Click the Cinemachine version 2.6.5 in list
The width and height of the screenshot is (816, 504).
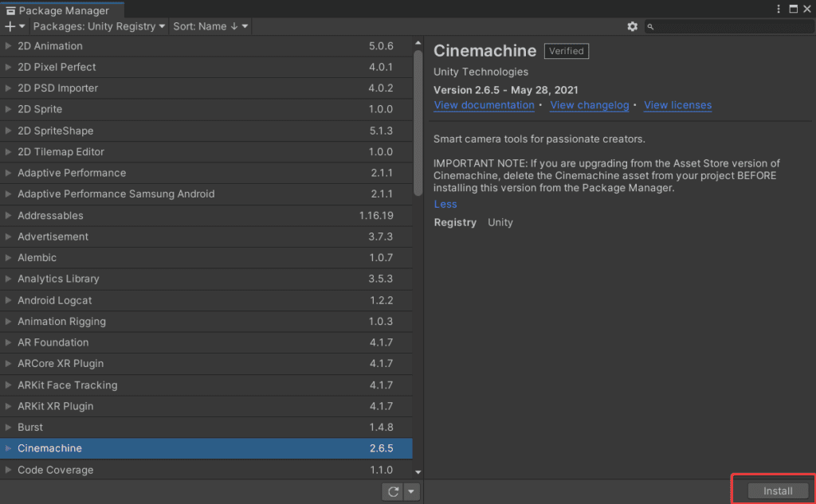click(x=381, y=448)
